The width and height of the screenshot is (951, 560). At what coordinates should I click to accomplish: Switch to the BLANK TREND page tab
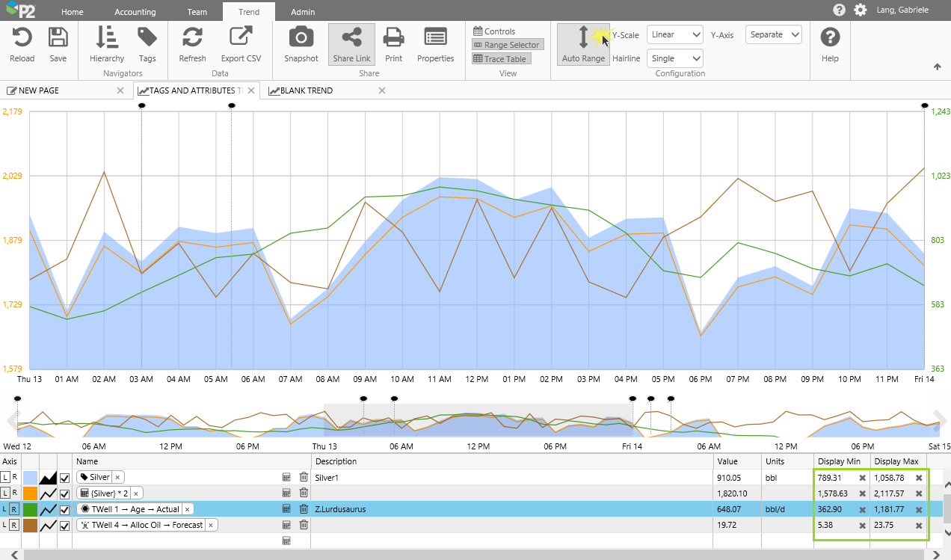tap(306, 90)
